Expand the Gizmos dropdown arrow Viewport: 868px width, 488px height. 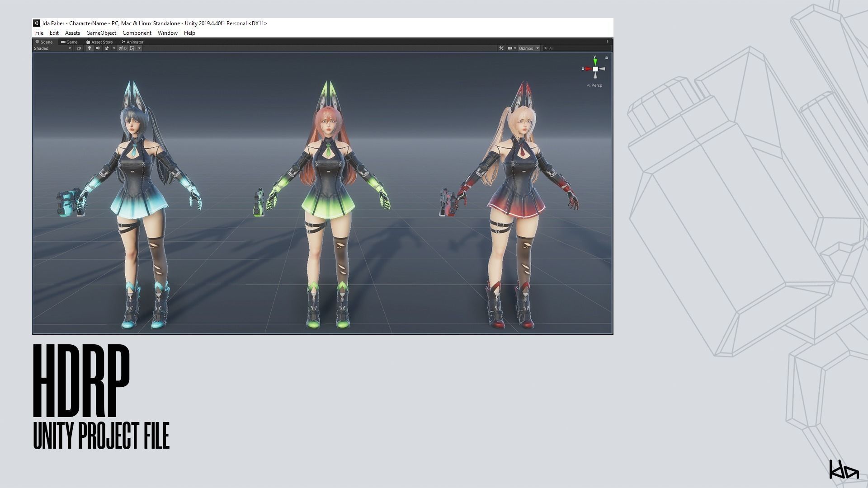(538, 48)
